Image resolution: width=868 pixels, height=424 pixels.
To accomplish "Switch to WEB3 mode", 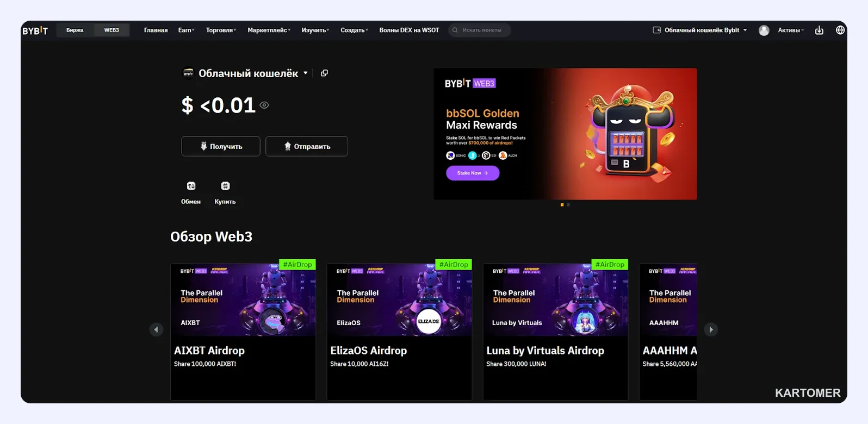I will (111, 30).
